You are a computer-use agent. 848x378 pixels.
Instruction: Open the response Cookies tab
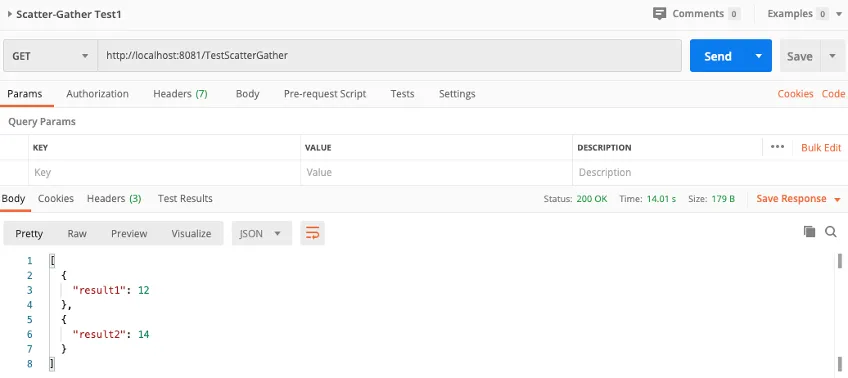pyautogui.click(x=56, y=198)
